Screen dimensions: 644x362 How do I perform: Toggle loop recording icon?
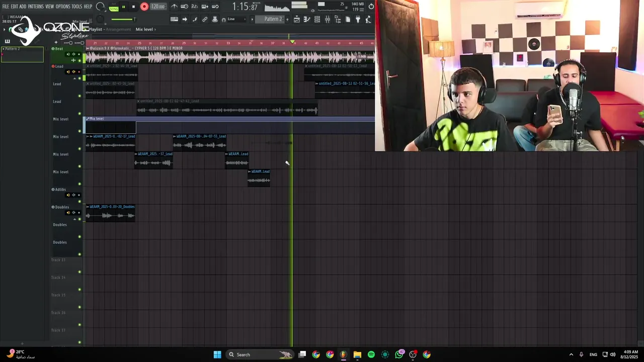pyautogui.click(x=215, y=7)
